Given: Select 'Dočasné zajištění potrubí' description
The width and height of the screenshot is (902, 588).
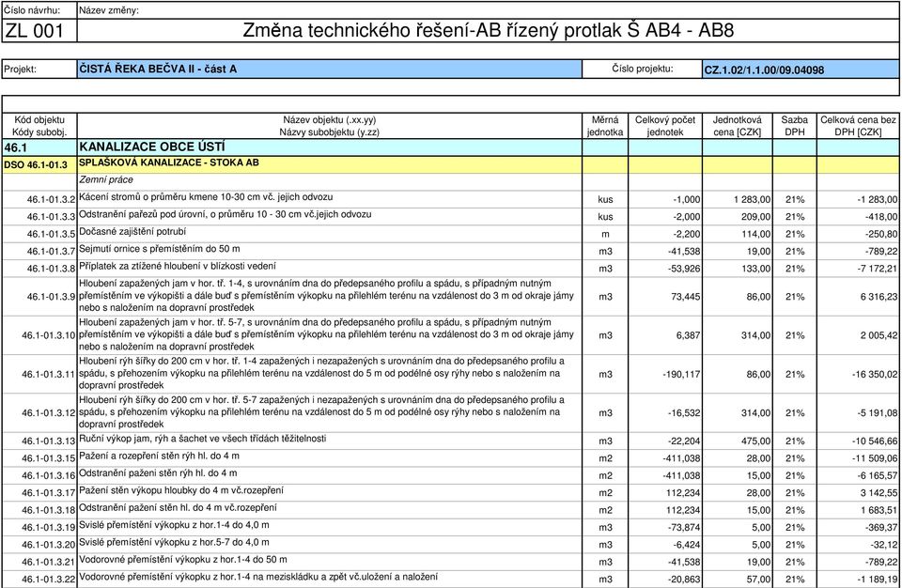Looking at the screenshot, I should pos(132,232).
